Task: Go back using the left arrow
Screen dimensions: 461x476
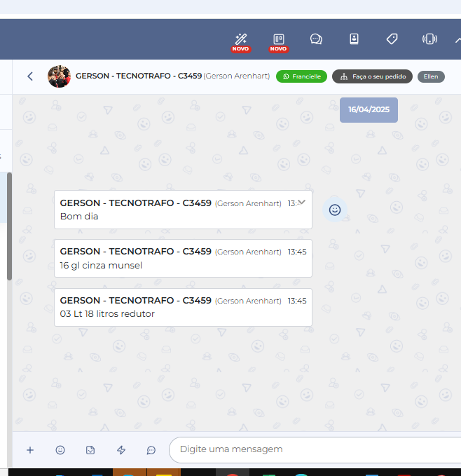Action: pyautogui.click(x=30, y=76)
